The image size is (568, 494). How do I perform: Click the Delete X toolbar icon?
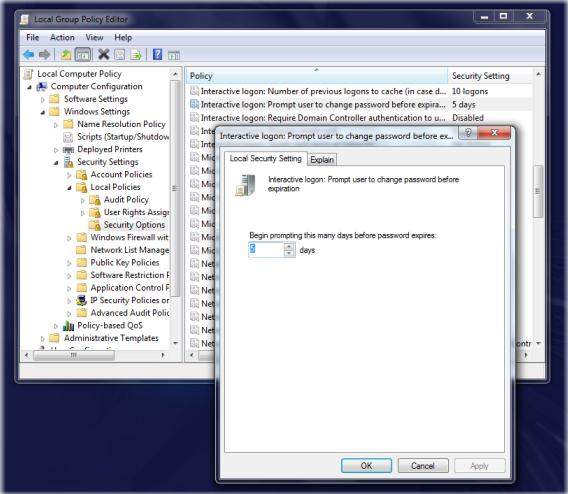[x=104, y=55]
